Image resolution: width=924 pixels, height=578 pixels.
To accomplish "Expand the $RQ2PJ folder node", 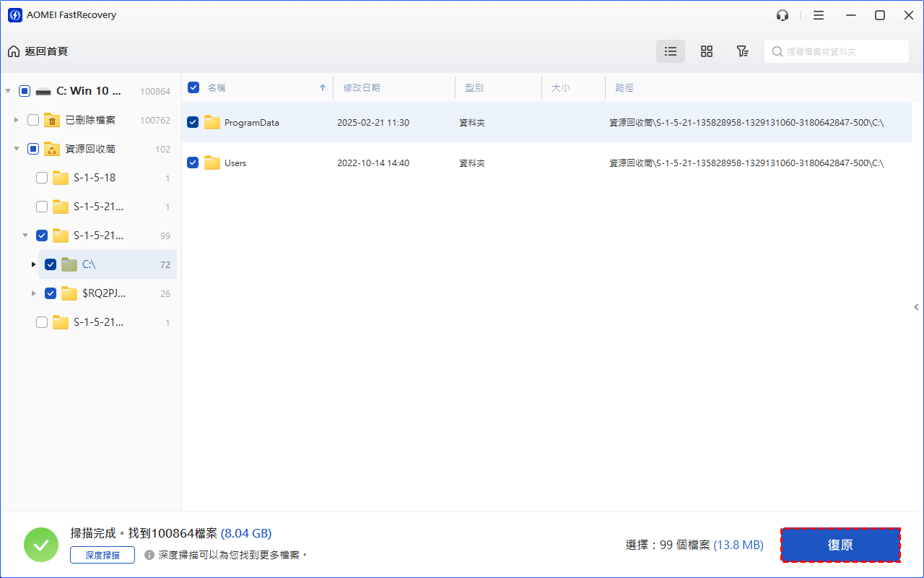I will pyautogui.click(x=34, y=293).
